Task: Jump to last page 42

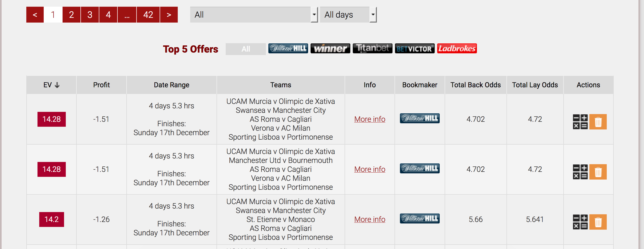Action: coord(148,15)
